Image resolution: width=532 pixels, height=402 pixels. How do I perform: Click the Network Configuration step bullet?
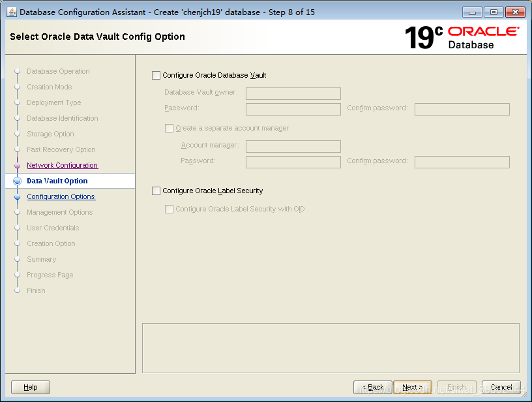(x=18, y=165)
